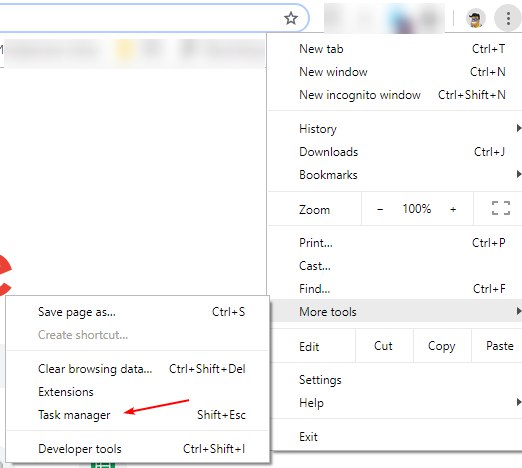The image size is (522, 468).
Task: Open Developer tools from submenu
Action: 137,449
